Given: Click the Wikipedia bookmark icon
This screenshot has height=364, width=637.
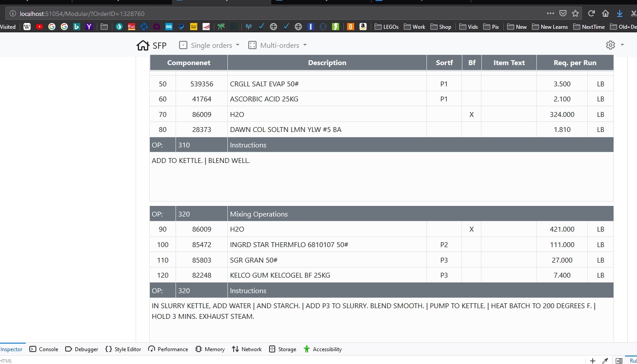Looking at the screenshot, I should 27,27.
